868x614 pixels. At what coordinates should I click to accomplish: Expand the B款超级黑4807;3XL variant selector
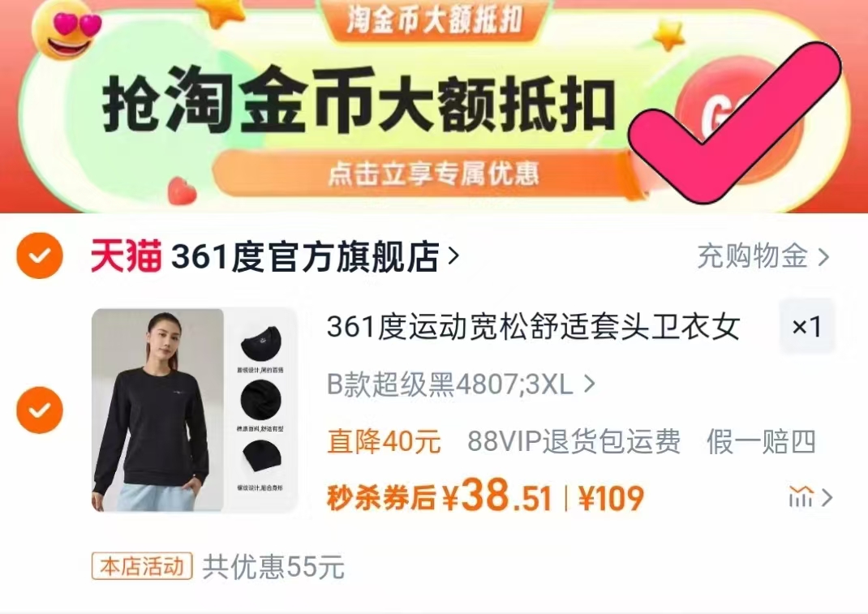tap(461, 384)
